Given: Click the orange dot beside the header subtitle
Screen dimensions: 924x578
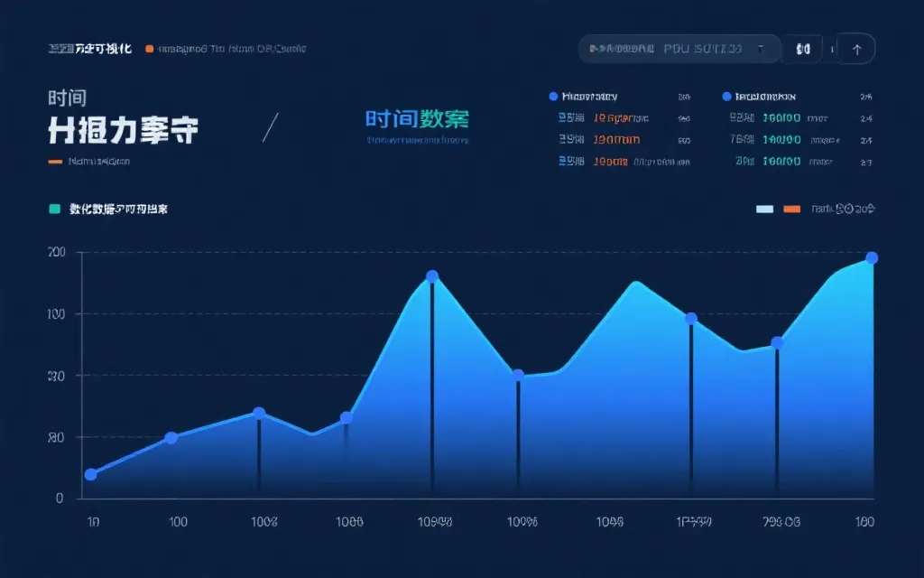Looking at the screenshot, I should (x=149, y=49).
